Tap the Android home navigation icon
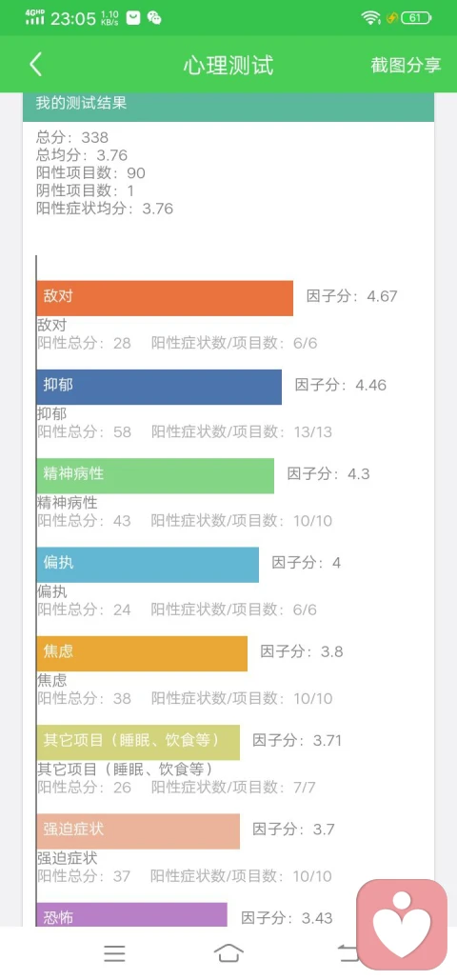This screenshot has height=980, width=457. [x=228, y=953]
